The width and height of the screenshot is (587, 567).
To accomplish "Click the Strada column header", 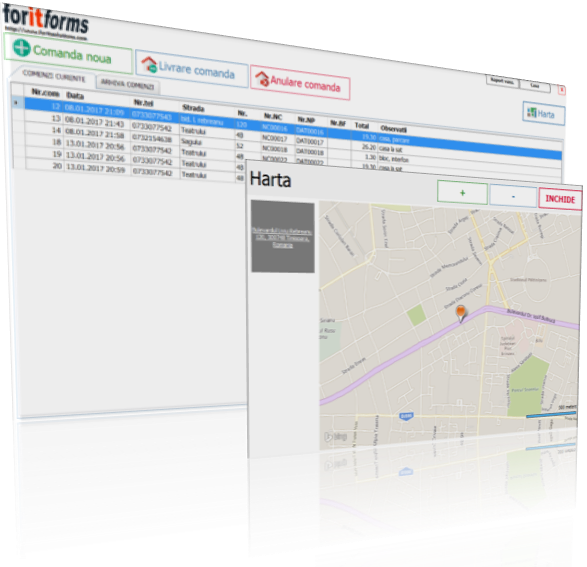I will [x=193, y=108].
